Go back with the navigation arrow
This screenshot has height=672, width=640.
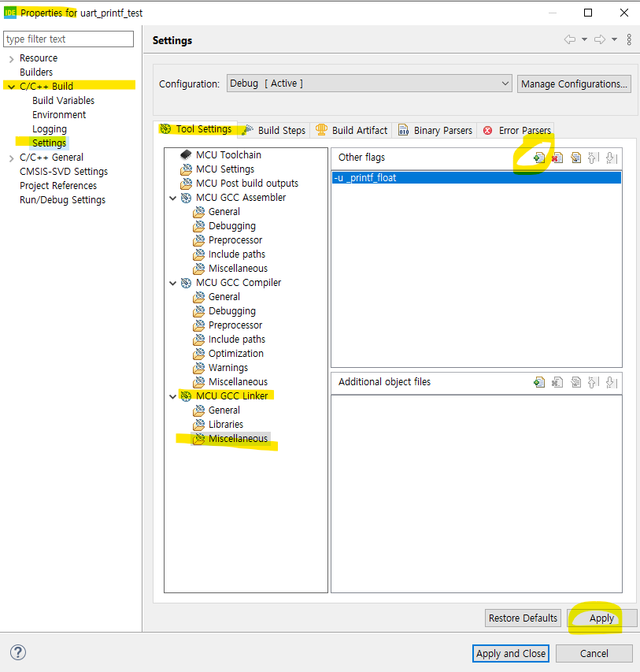570,39
